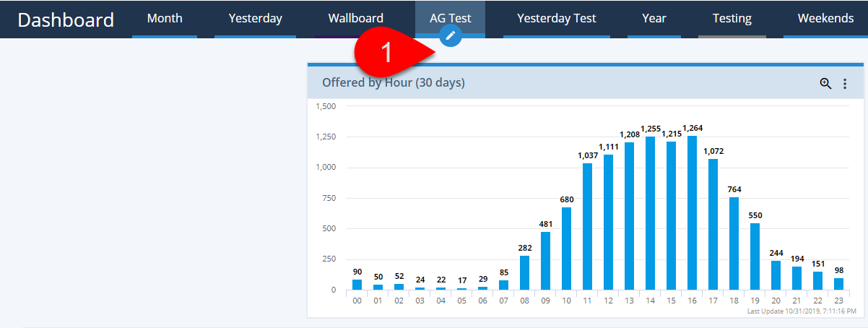Click the hour 10 bar labeled 680
Viewport: 868px width, 328px height.
[x=567, y=249]
